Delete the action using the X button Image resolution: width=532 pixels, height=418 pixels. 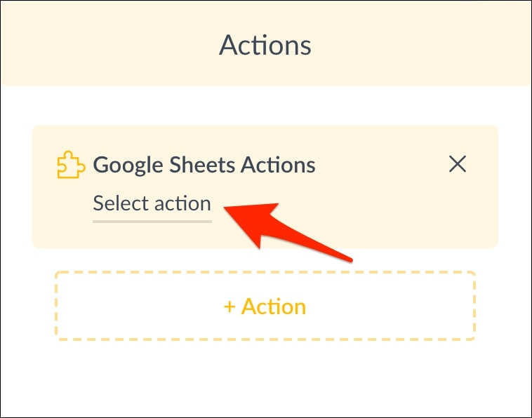(458, 164)
